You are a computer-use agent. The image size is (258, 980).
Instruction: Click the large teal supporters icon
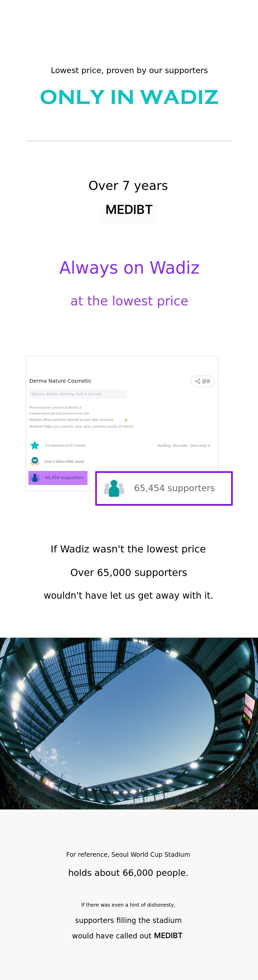coord(114,489)
